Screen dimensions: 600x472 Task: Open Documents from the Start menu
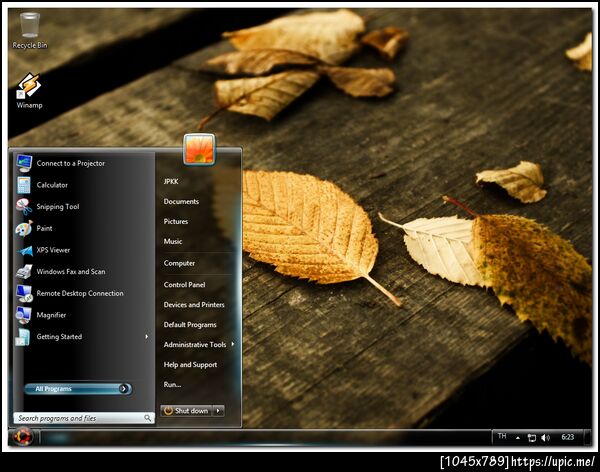pos(181,201)
